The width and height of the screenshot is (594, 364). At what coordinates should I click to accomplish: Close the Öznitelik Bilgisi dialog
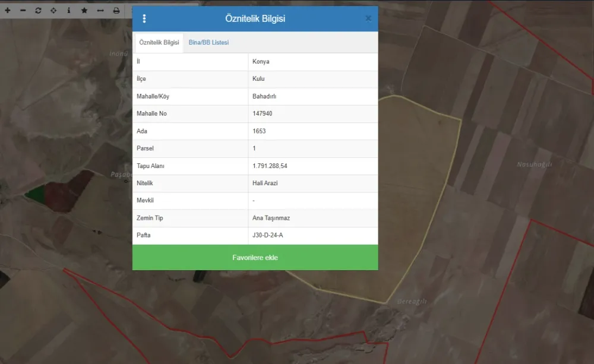click(368, 19)
